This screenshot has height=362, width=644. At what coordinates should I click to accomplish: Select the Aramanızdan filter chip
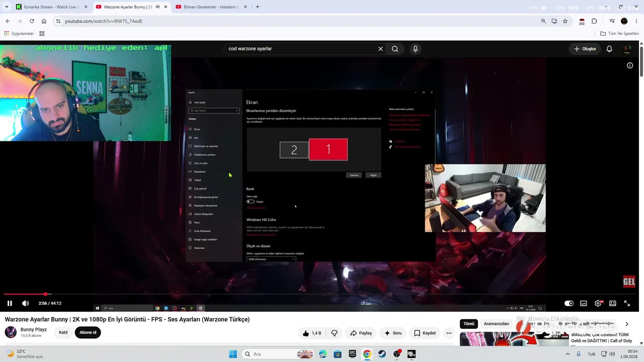pos(497,324)
